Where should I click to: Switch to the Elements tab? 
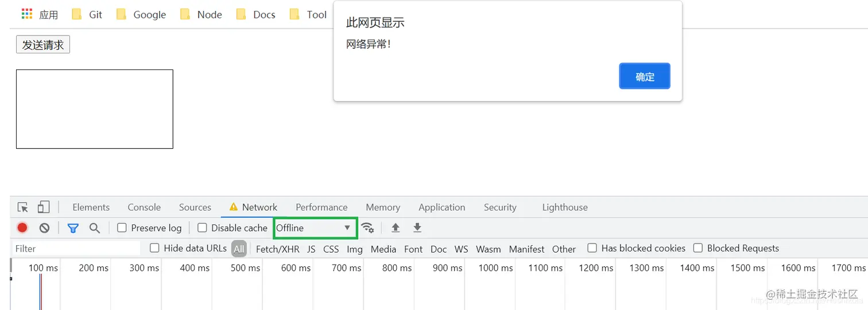(91, 207)
